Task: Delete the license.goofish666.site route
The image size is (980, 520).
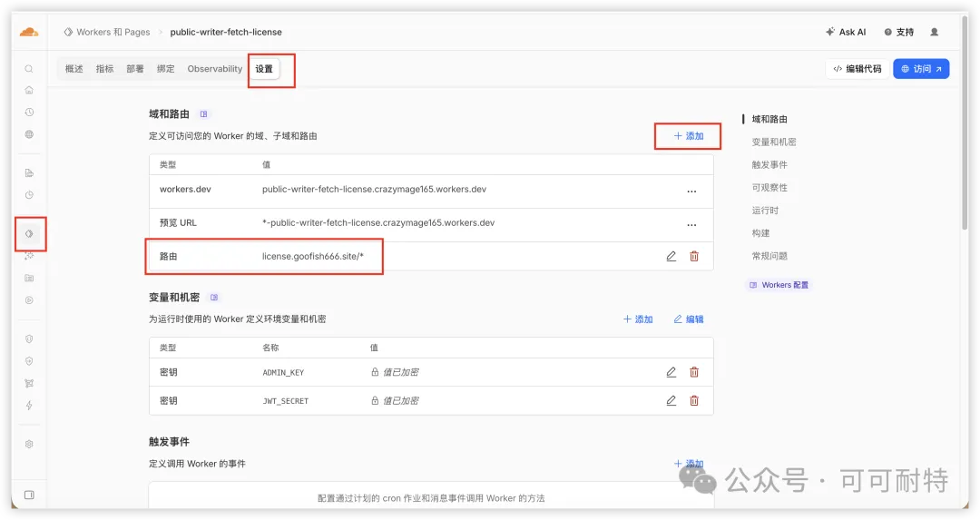Action: [694, 256]
